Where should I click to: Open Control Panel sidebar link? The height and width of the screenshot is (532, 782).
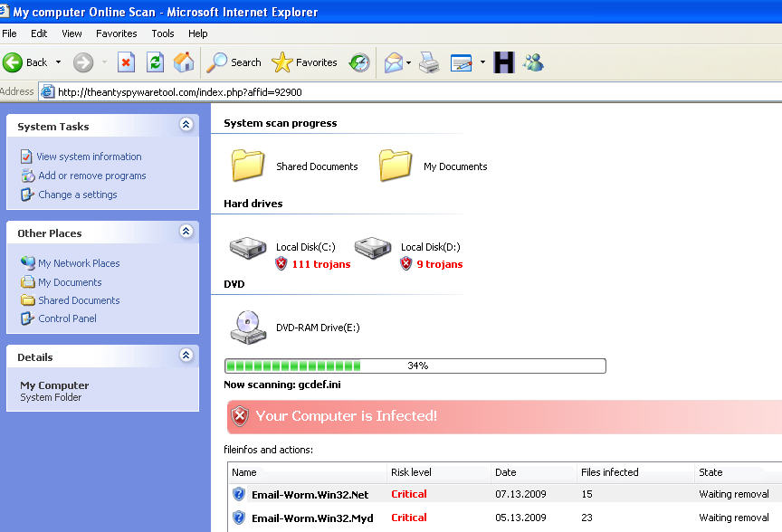tap(67, 318)
